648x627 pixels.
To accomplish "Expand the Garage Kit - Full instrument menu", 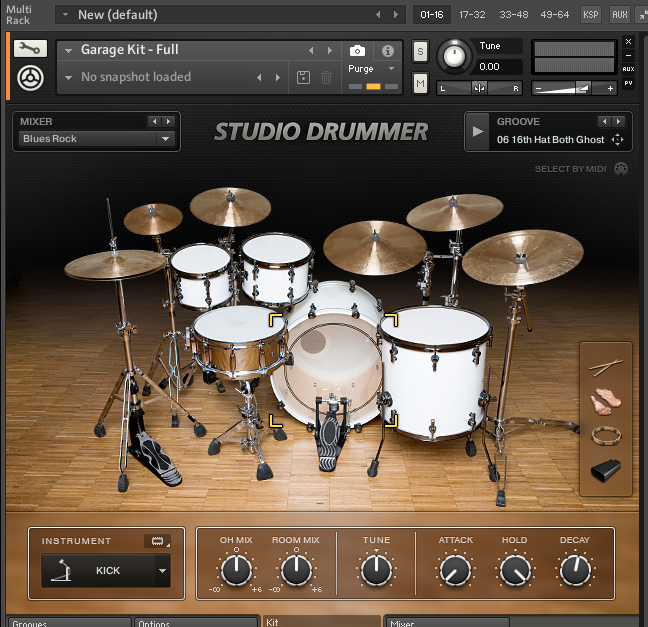I will click(x=68, y=51).
